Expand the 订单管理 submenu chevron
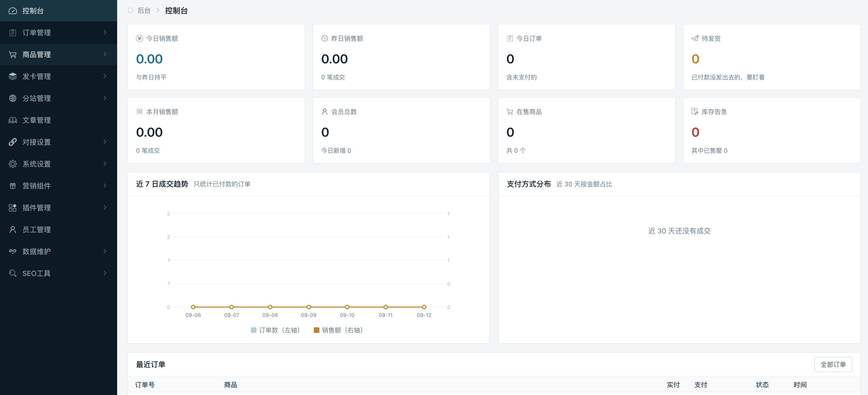The image size is (868, 395). point(105,32)
